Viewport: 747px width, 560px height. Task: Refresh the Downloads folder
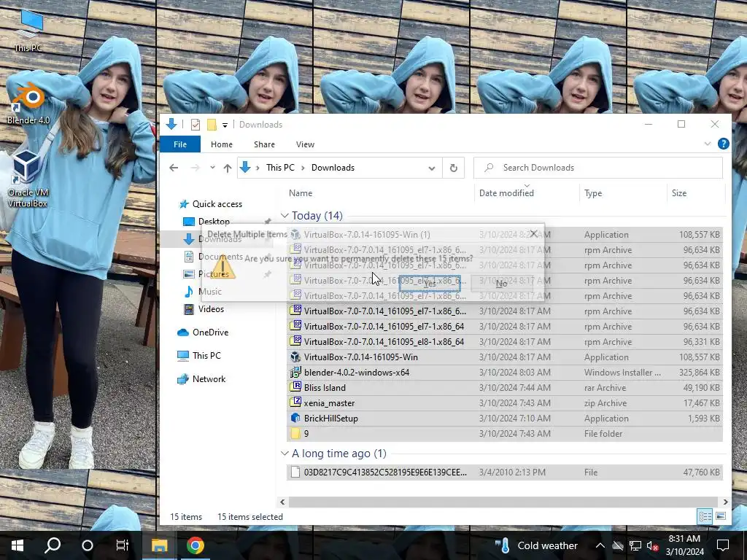coord(454,168)
